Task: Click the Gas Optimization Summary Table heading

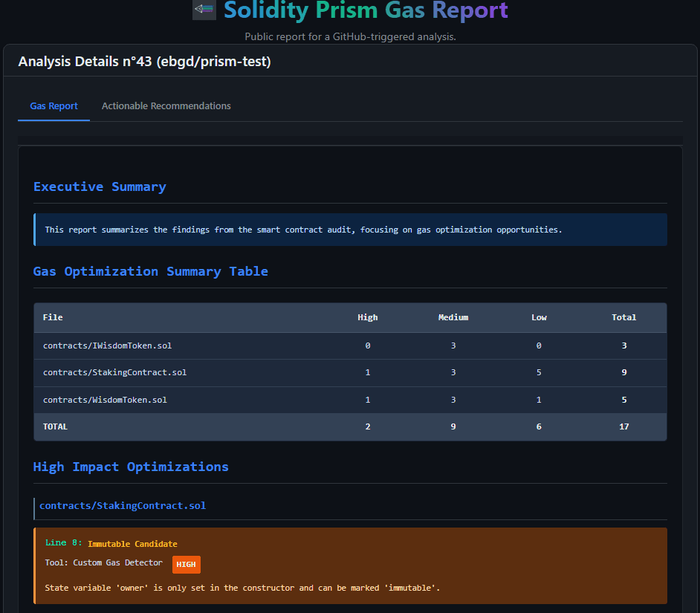Action: click(x=149, y=271)
